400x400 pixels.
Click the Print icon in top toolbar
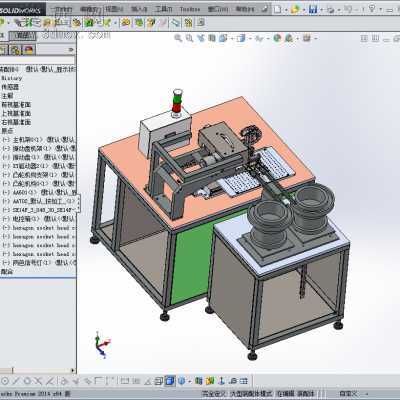click(x=330, y=10)
